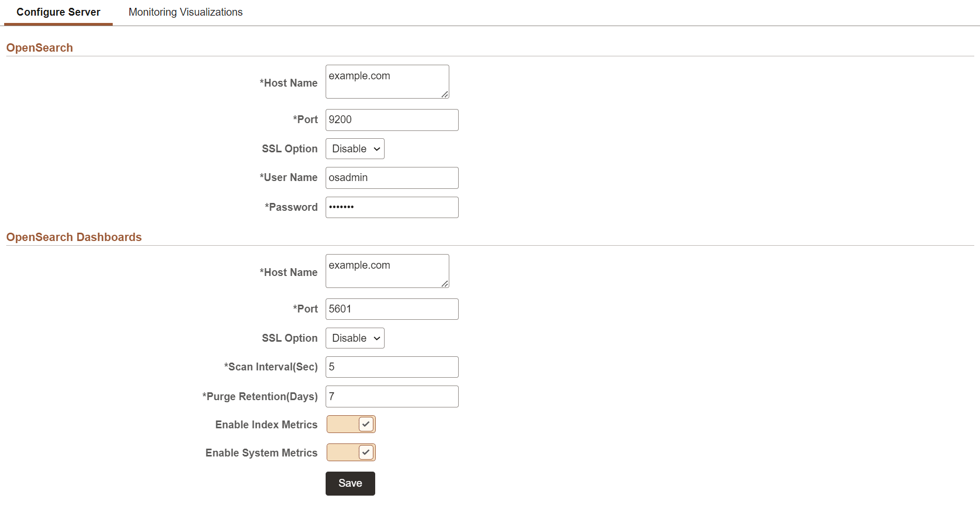Click the Port field containing 5601
This screenshot has height=505, width=980.
pos(391,309)
